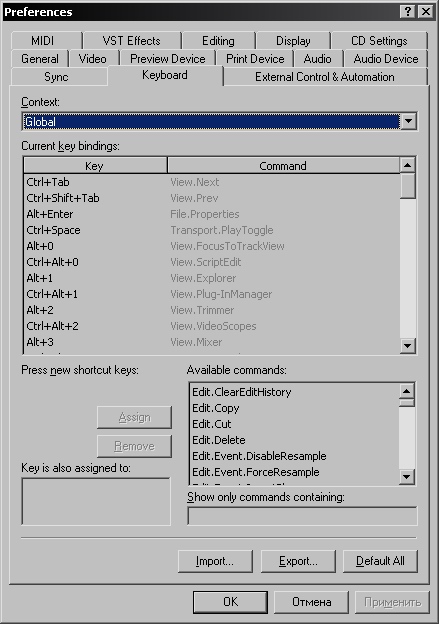Cancel with the Отмена button
Image resolution: width=439 pixels, height=624 pixels.
pos(312,602)
